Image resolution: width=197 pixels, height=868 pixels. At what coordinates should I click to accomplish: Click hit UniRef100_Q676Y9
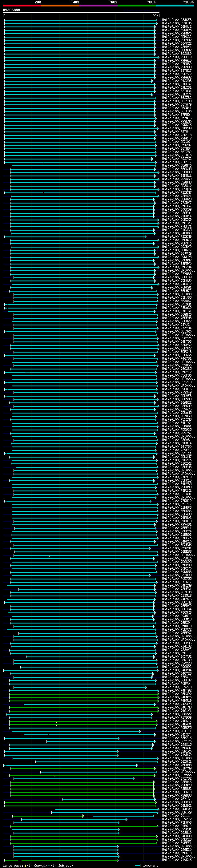click(177, 104)
